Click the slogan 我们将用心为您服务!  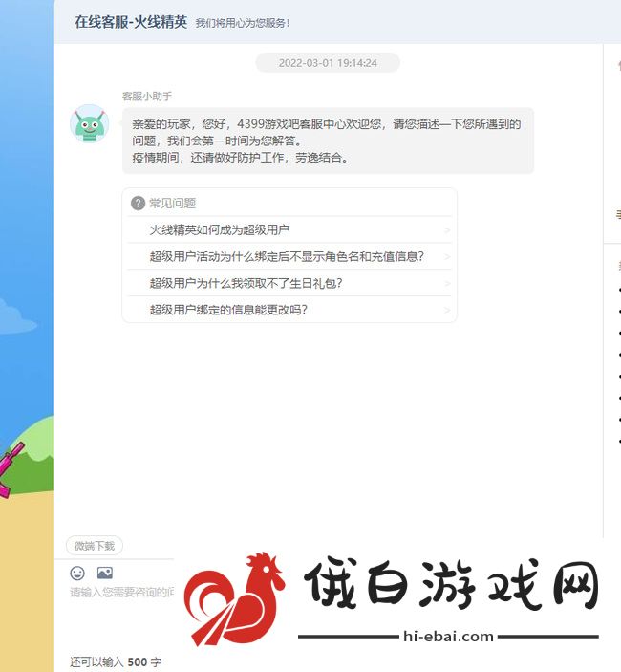[243, 23]
